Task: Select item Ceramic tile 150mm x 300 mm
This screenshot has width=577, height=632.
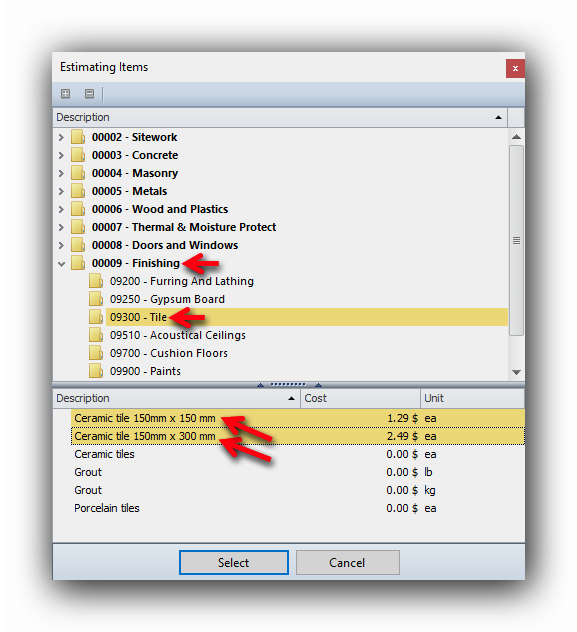Action: pyautogui.click(x=298, y=436)
